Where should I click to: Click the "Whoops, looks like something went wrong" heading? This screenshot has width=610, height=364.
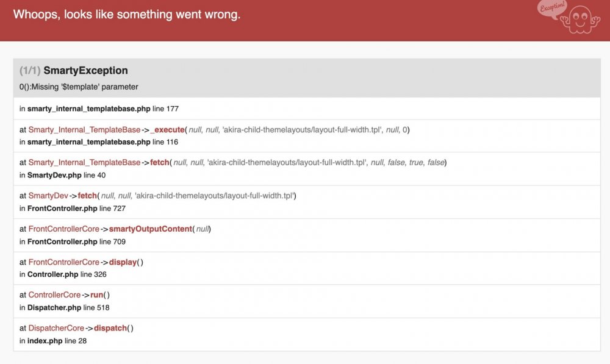point(127,15)
